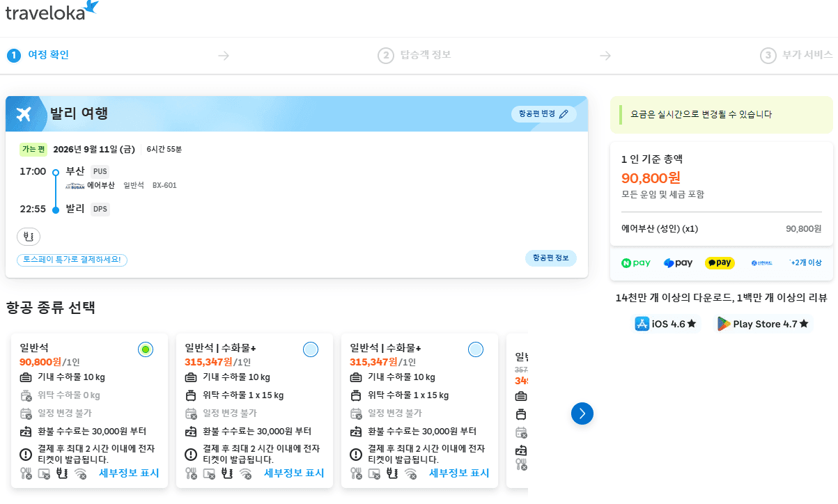The height and width of the screenshot is (504, 838).
Task: Click the checked baggage 0 kg icon
Action: [26, 395]
